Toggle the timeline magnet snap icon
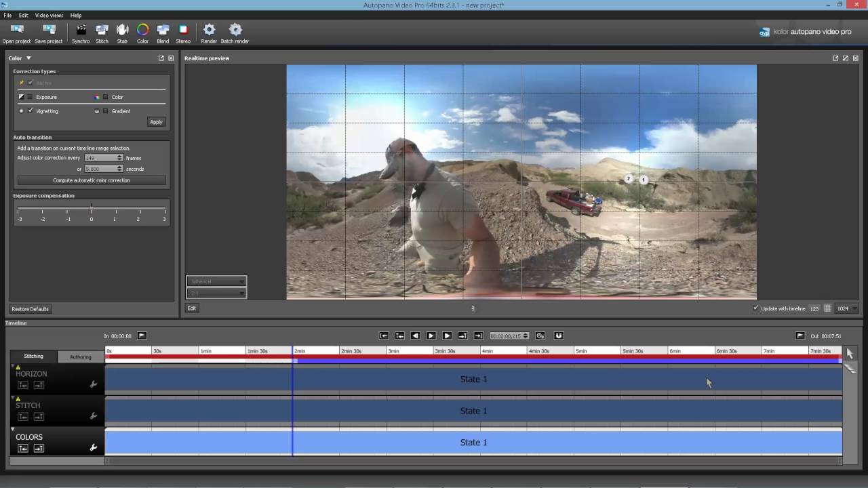The width and height of the screenshot is (868, 488). tap(559, 335)
